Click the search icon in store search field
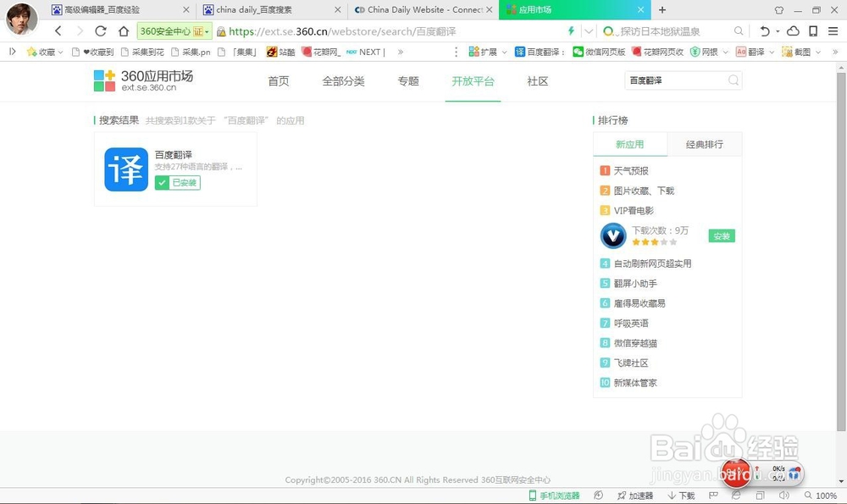 (x=733, y=80)
